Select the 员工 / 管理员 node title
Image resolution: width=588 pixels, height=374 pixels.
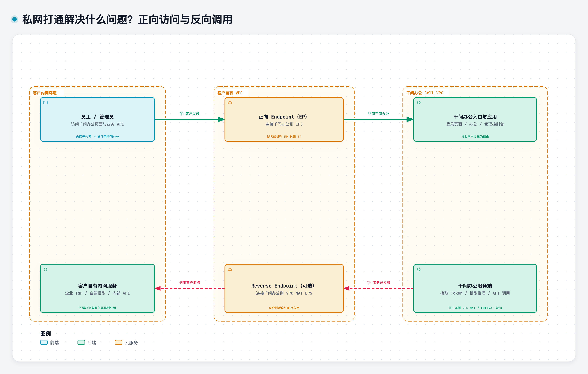(x=97, y=117)
